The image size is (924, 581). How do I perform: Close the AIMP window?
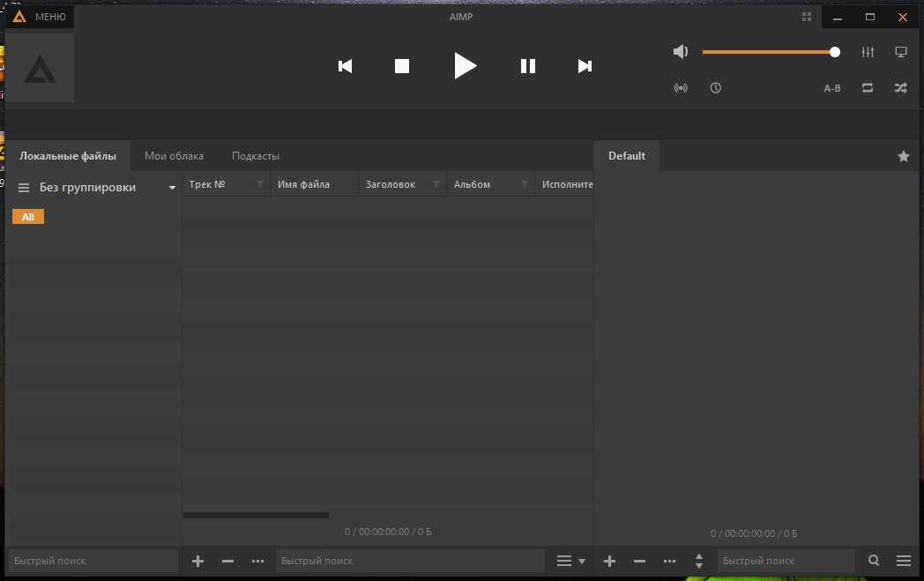902,17
